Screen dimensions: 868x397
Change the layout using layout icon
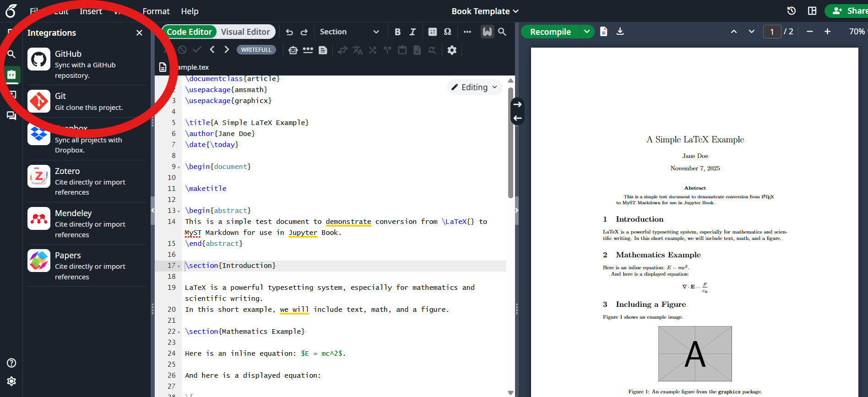[x=812, y=11]
